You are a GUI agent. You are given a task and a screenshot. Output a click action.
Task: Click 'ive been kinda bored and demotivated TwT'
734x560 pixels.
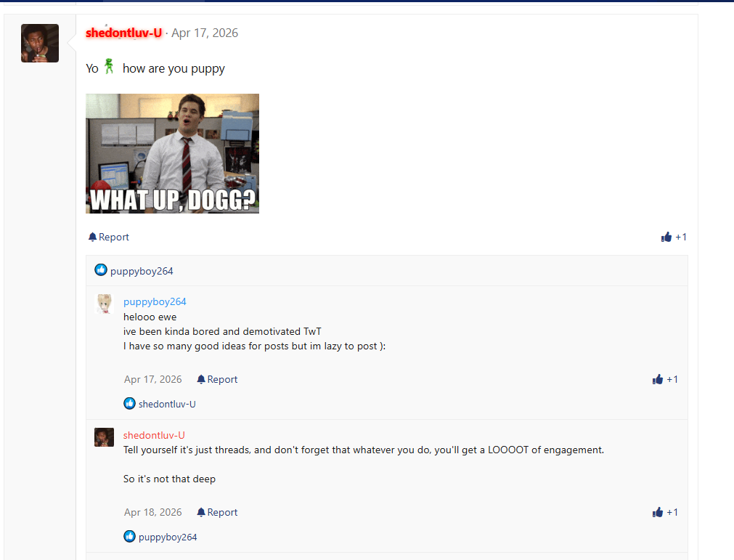click(222, 331)
